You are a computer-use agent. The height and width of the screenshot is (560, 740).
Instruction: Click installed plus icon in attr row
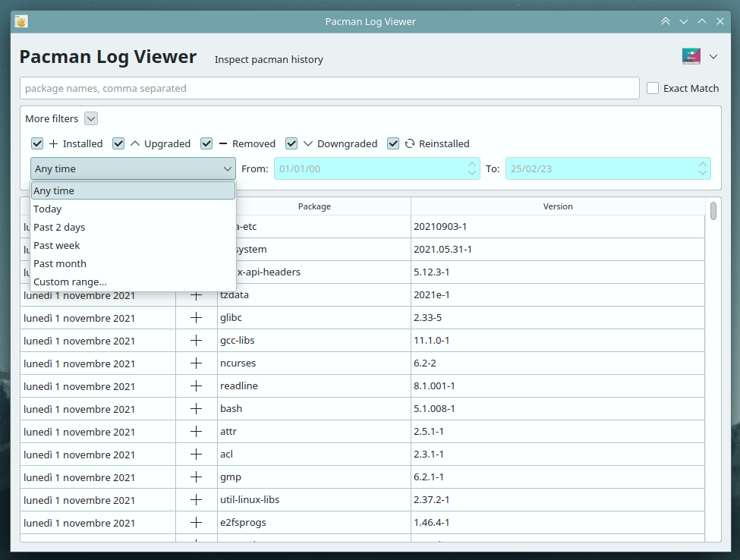pyautogui.click(x=197, y=431)
